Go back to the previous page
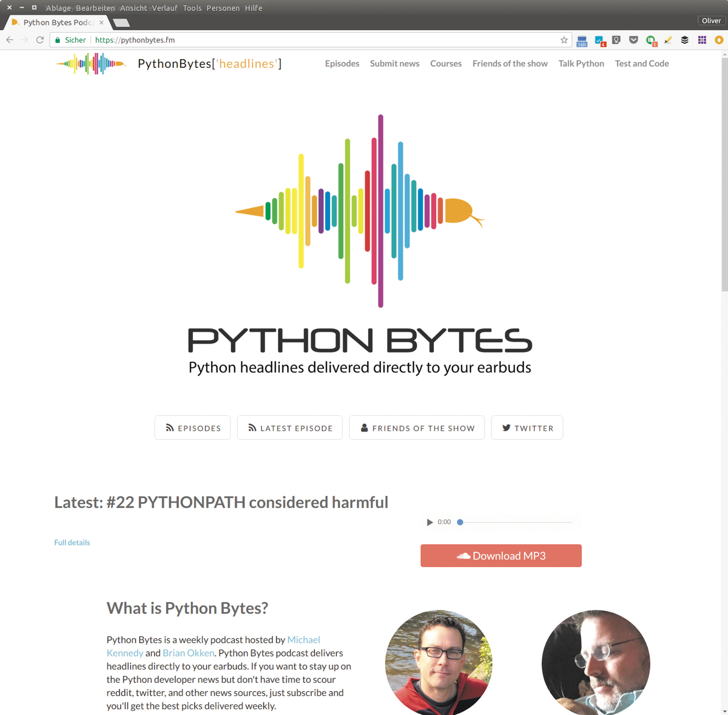The image size is (728, 715). click(x=10, y=40)
